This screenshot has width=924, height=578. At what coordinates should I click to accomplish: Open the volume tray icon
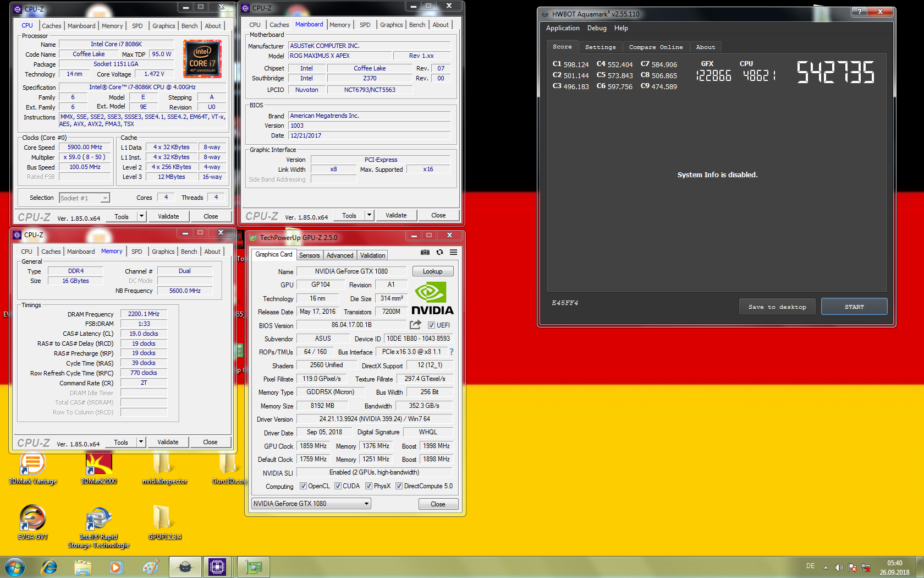tap(839, 568)
